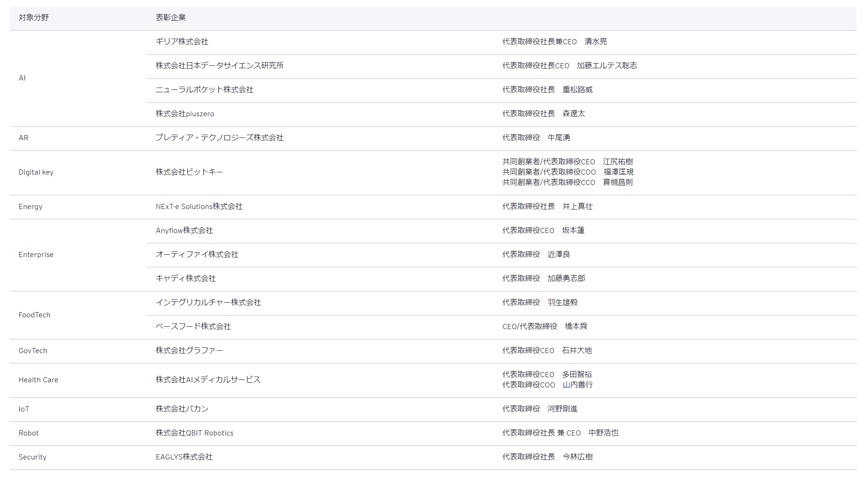The width and height of the screenshot is (868, 484).
Task: Click 株式会社ビットキー in Digital key row
Action: (189, 172)
